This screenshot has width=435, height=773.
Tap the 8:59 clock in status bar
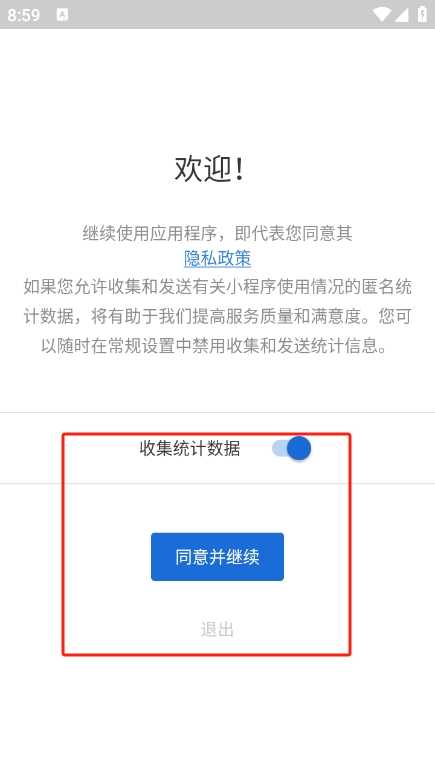pos(23,15)
